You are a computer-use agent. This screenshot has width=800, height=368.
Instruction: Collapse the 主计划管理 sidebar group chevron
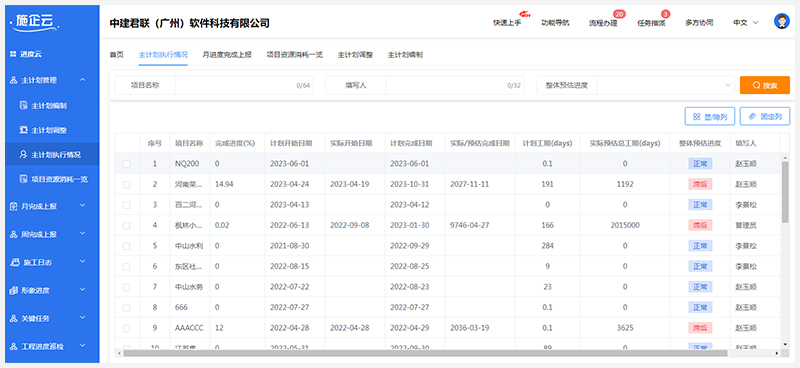click(x=83, y=80)
